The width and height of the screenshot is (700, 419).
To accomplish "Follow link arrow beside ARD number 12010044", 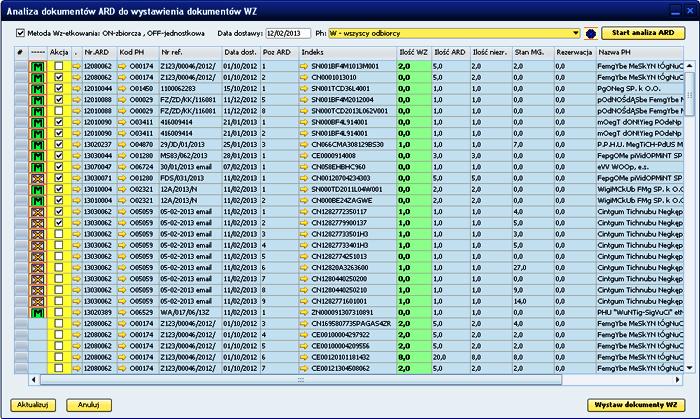I will click(77, 89).
